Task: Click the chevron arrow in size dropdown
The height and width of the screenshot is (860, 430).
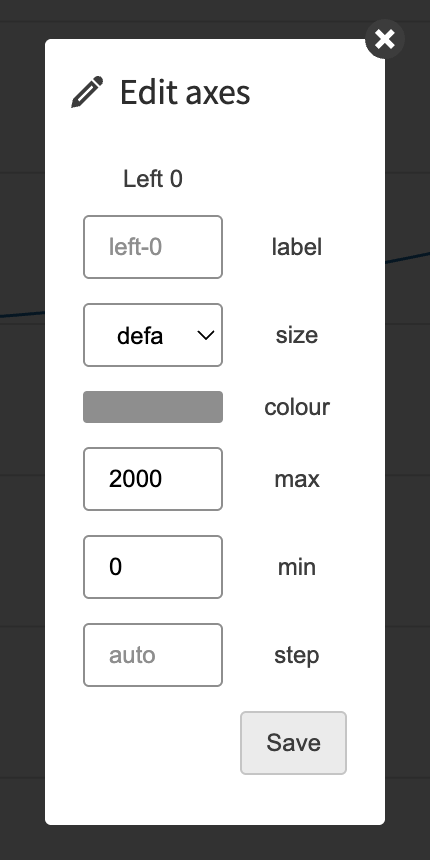Action: pos(206,335)
